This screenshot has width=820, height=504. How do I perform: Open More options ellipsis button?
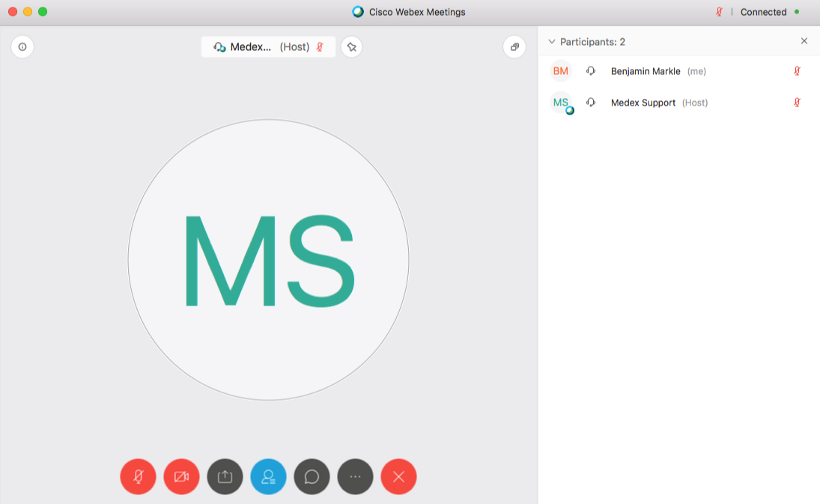355,476
